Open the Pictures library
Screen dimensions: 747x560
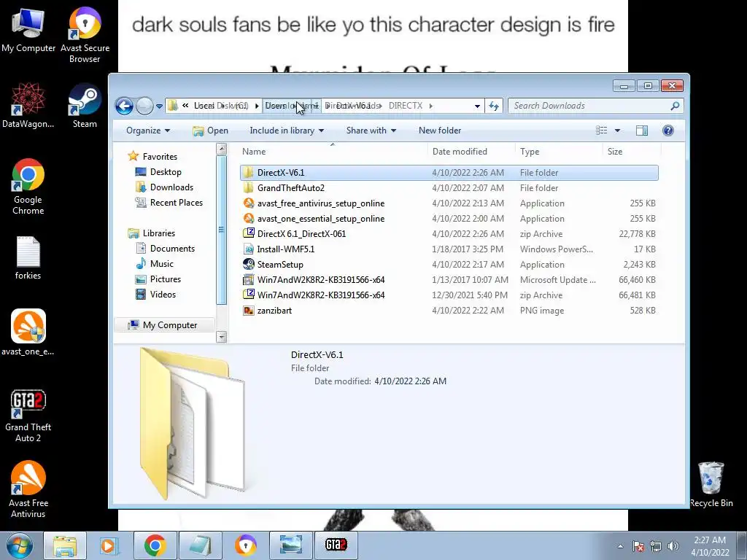pos(158,279)
